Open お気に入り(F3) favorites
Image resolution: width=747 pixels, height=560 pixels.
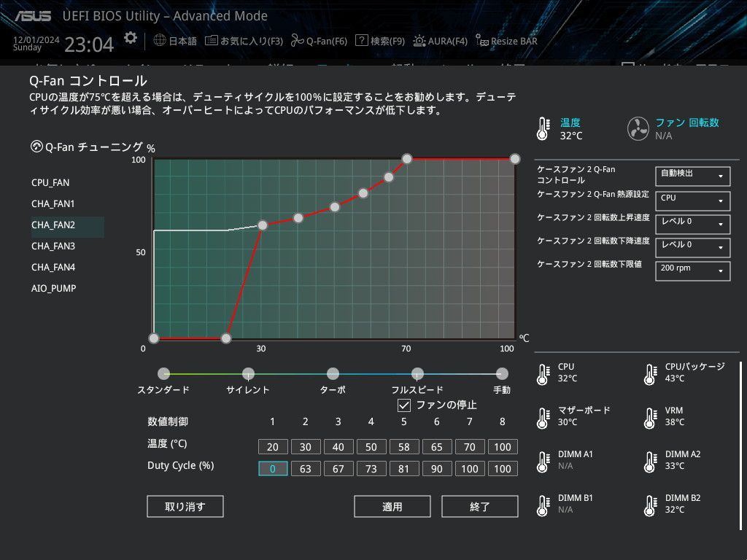pyautogui.click(x=244, y=41)
